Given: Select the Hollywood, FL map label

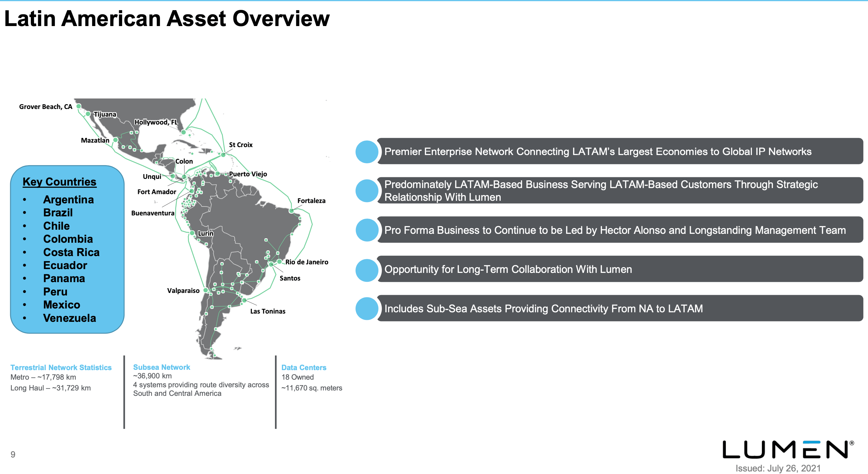Looking at the screenshot, I should tap(156, 122).
